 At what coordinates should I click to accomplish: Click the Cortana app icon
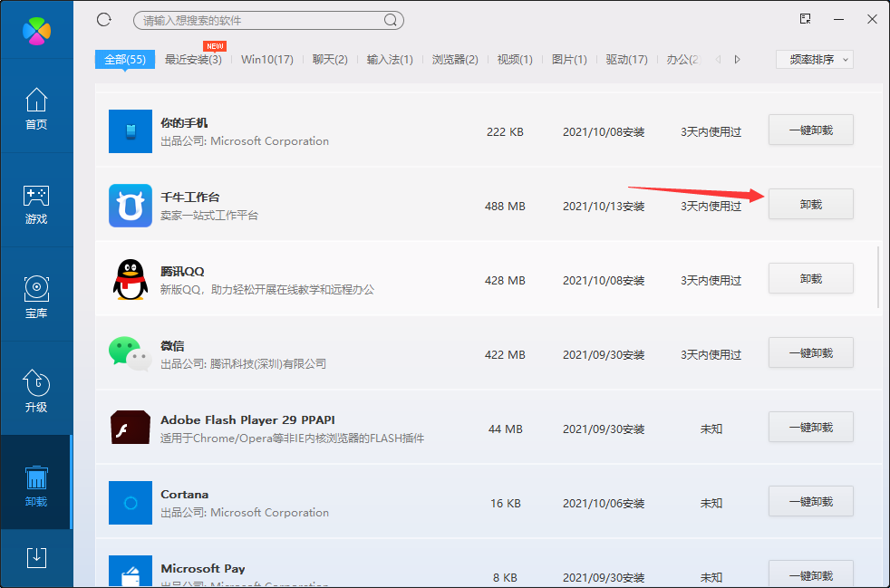tap(131, 502)
